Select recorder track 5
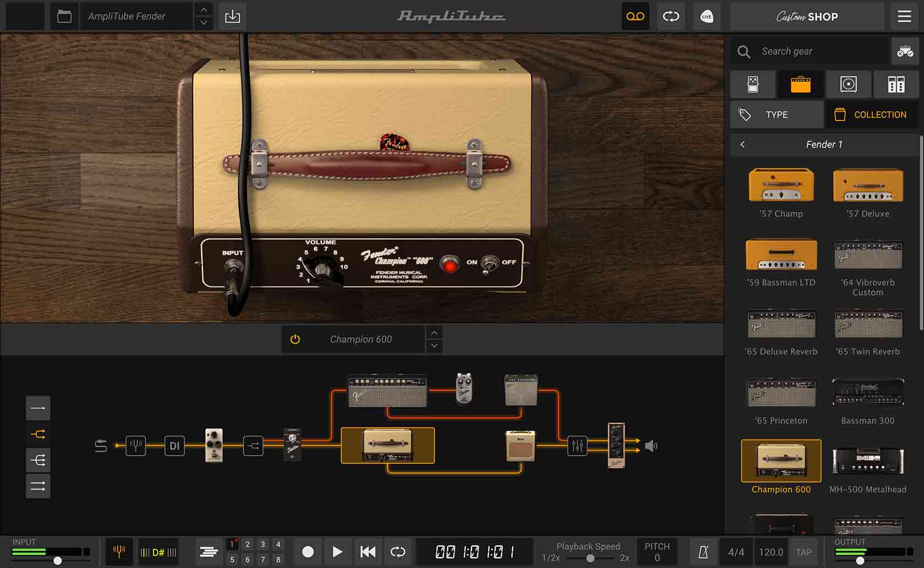Image resolution: width=924 pixels, height=568 pixels. [232, 559]
